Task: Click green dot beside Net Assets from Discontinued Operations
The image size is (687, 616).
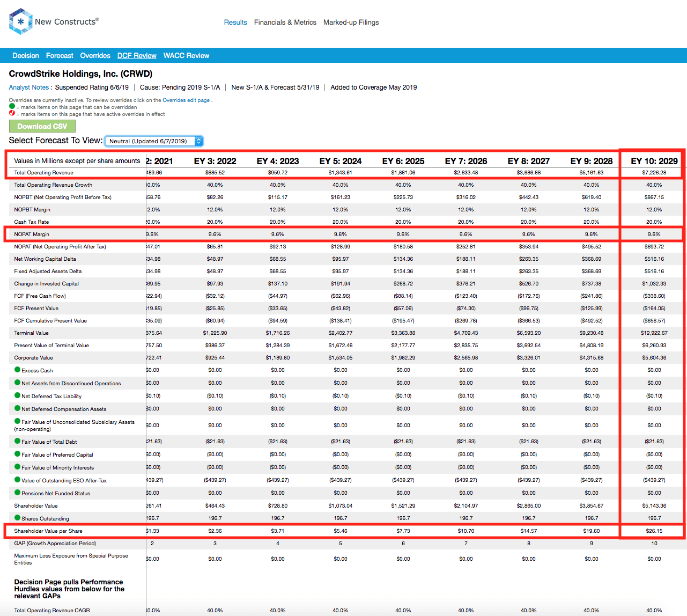Action: click(x=18, y=383)
